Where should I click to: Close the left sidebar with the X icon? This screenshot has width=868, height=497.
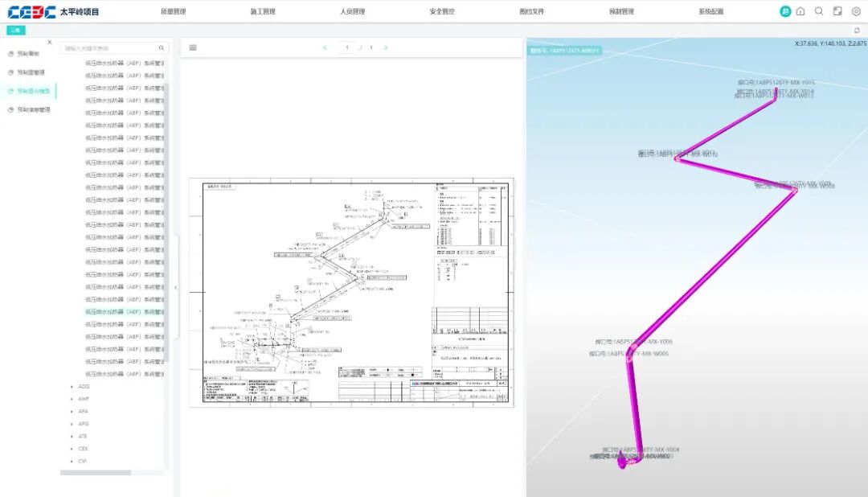pyautogui.click(x=50, y=42)
